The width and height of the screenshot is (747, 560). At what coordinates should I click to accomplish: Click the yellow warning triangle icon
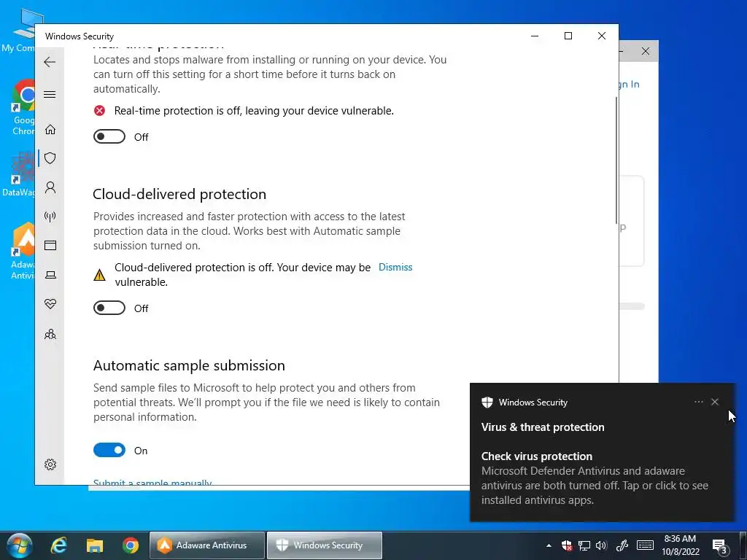[x=99, y=275]
